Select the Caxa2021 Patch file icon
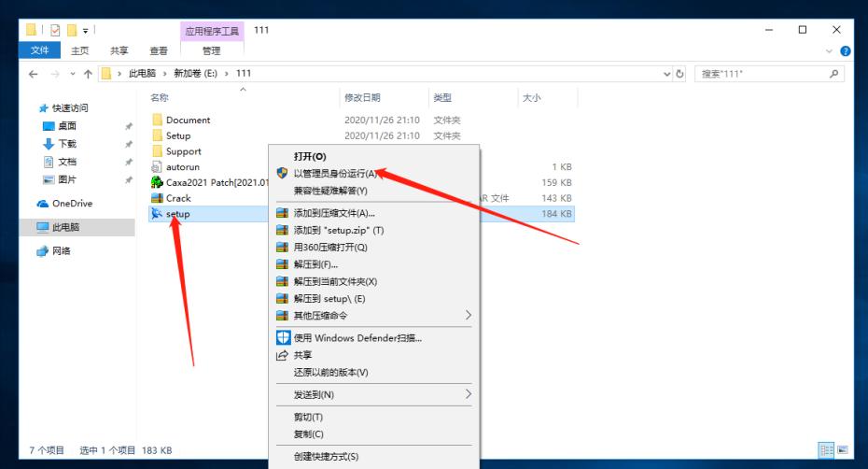Image resolution: width=868 pixels, height=469 pixels. coord(157,182)
